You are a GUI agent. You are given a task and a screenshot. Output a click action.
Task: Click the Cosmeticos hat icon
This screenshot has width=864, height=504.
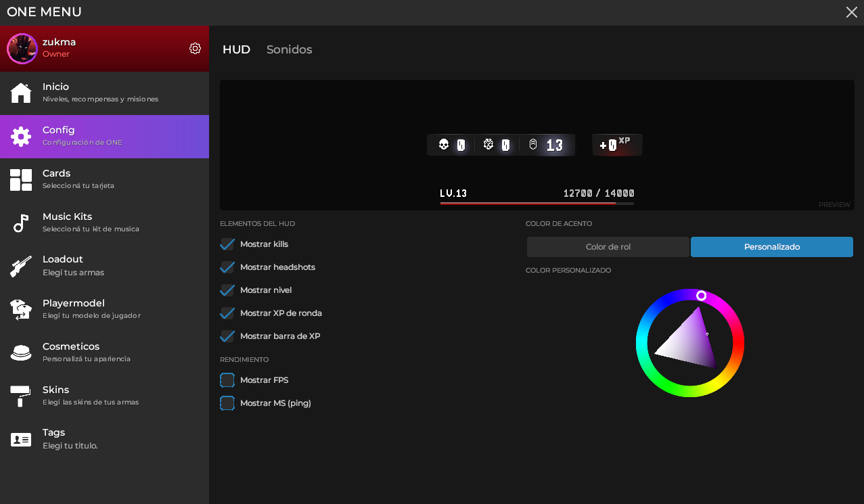[x=21, y=352]
